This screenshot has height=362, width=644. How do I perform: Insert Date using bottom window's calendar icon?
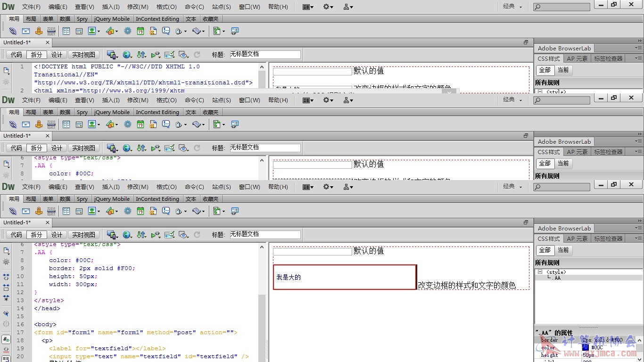[x=140, y=211]
